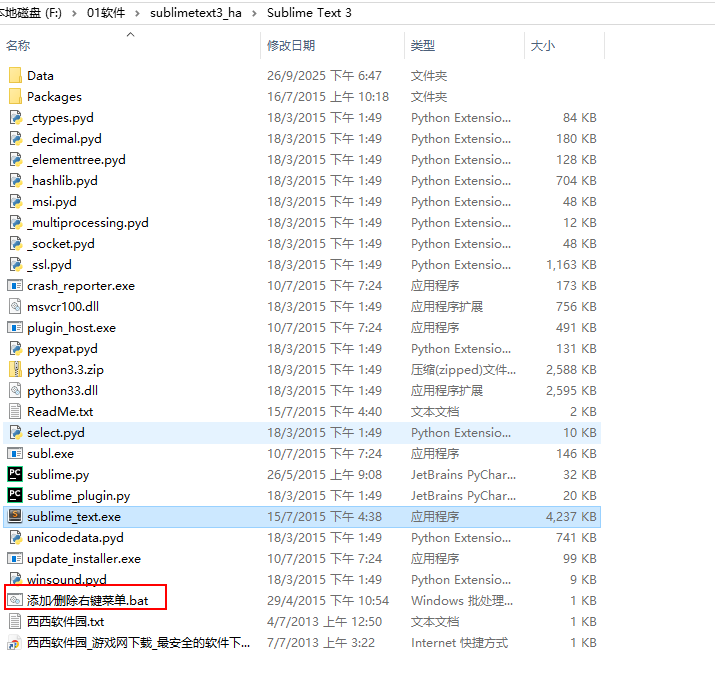This screenshot has height=680, width=715.
Task: Click the 1,163 KB size value
Action: [x=571, y=265]
